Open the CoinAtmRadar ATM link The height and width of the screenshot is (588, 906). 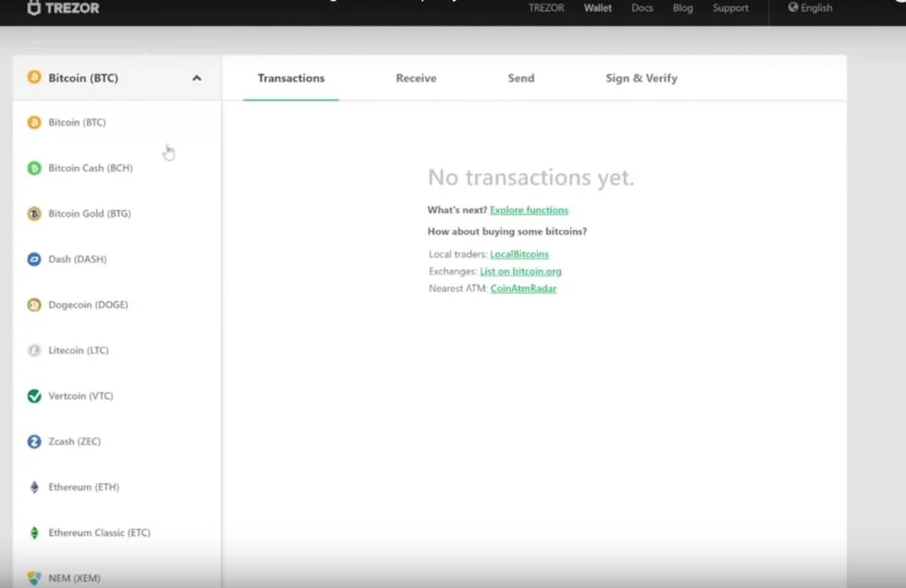coord(523,288)
